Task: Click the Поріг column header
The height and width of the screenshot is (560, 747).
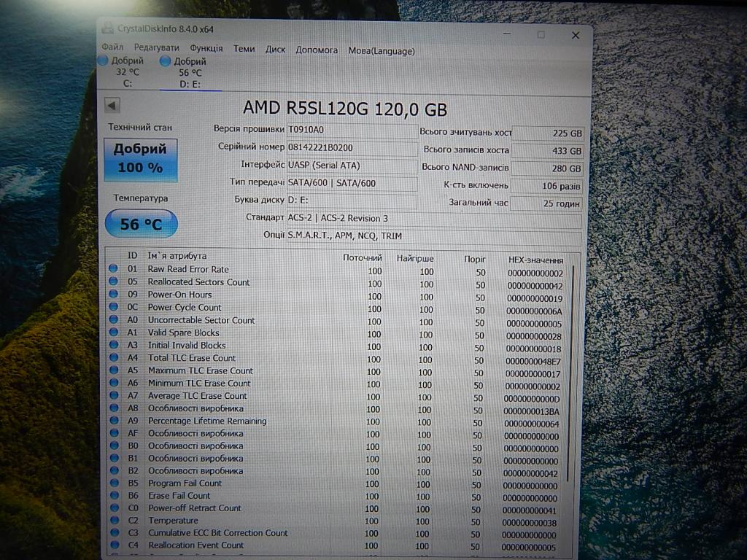Action: (x=474, y=260)
